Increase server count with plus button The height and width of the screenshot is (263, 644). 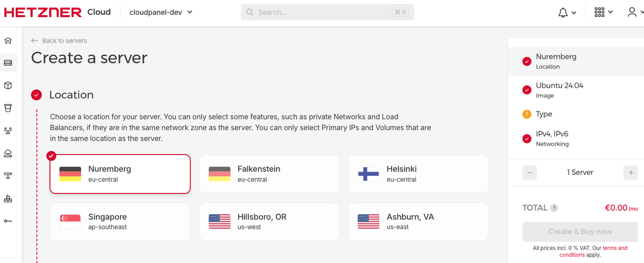pos(631,173)
